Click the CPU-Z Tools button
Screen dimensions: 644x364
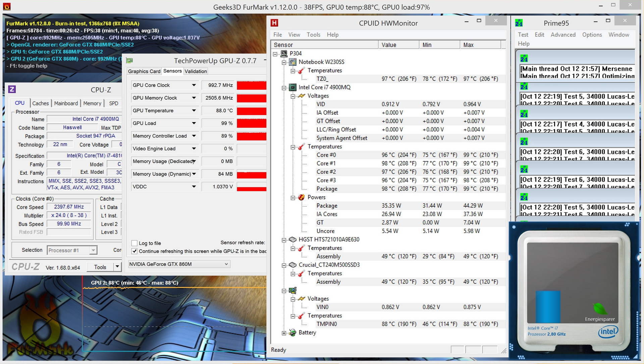pos(100,267)
